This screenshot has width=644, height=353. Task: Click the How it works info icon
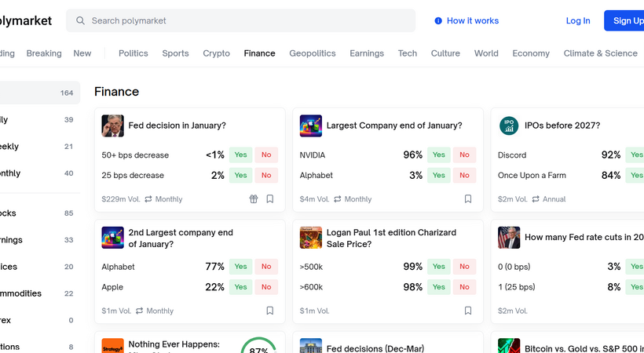[x=438, y=20]
